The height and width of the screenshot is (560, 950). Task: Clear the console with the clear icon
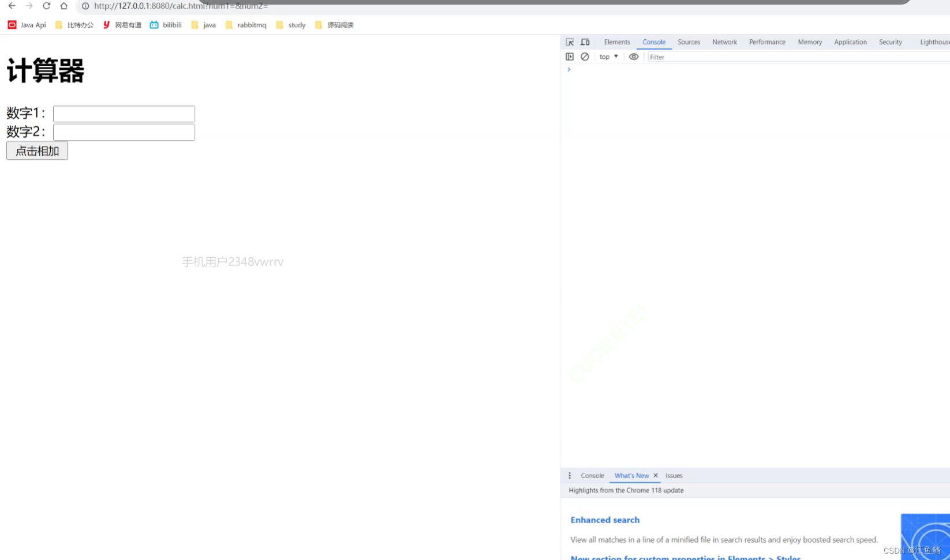click(x=585, y=57)
